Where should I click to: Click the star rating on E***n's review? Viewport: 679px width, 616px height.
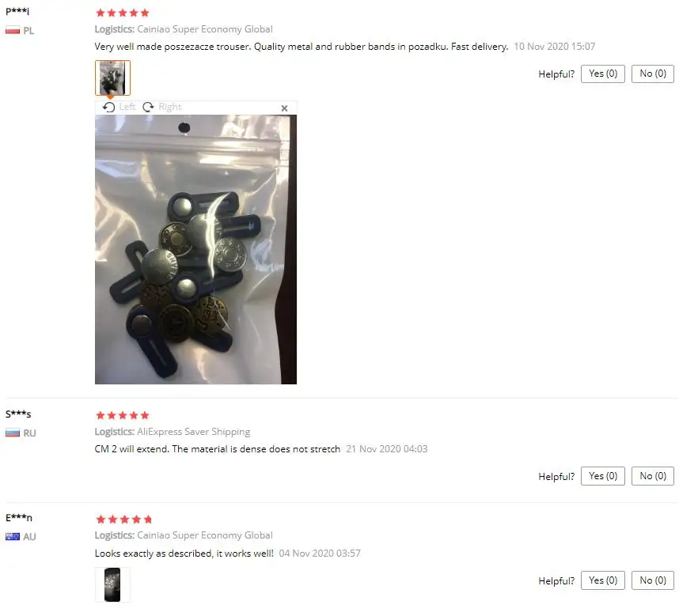(x=123, y=519)
